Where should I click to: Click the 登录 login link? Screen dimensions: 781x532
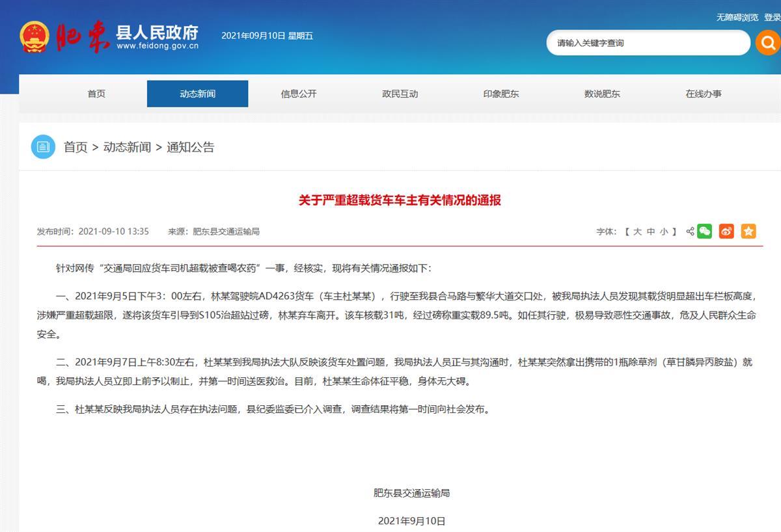tap(773, 18)
